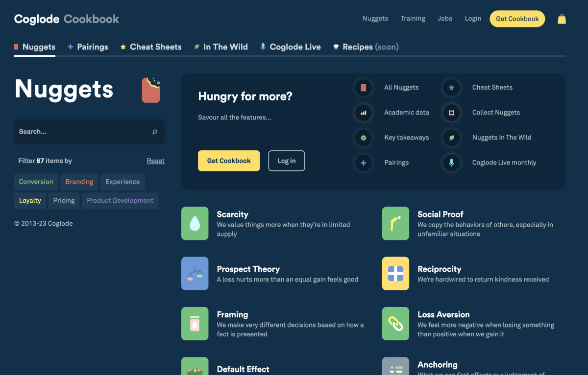Click the Nuggets In The Wild leaf icon

(x=451, y=138)
